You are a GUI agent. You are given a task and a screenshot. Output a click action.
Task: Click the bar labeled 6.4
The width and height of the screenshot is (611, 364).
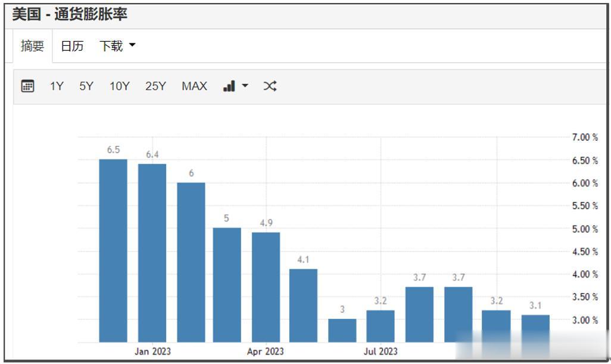[152, 253]
